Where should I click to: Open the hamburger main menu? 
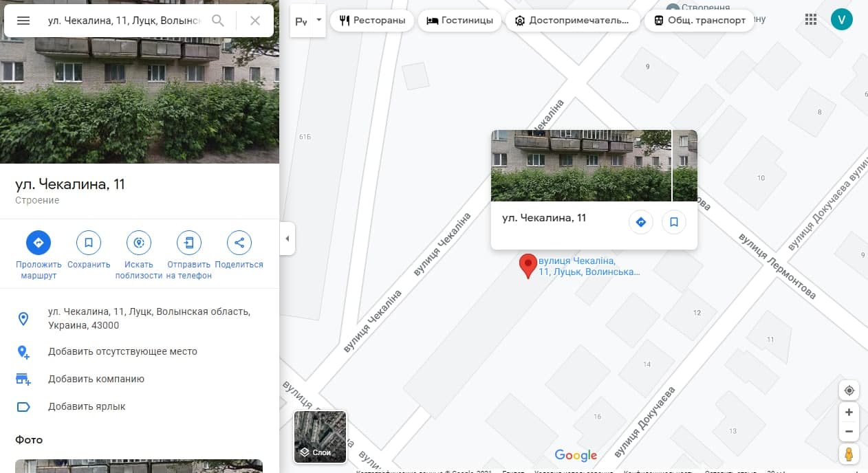click(23, 21)
